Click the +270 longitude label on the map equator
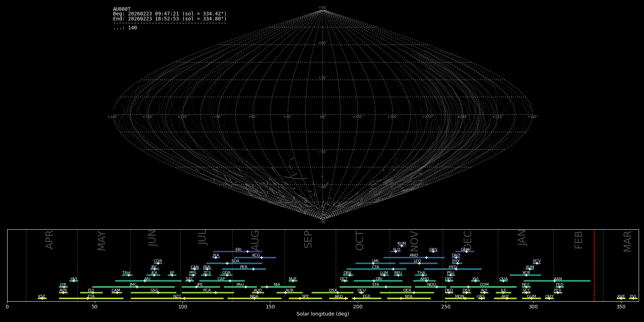This screenshot has width=644, height=322. [x=427, y=117]
